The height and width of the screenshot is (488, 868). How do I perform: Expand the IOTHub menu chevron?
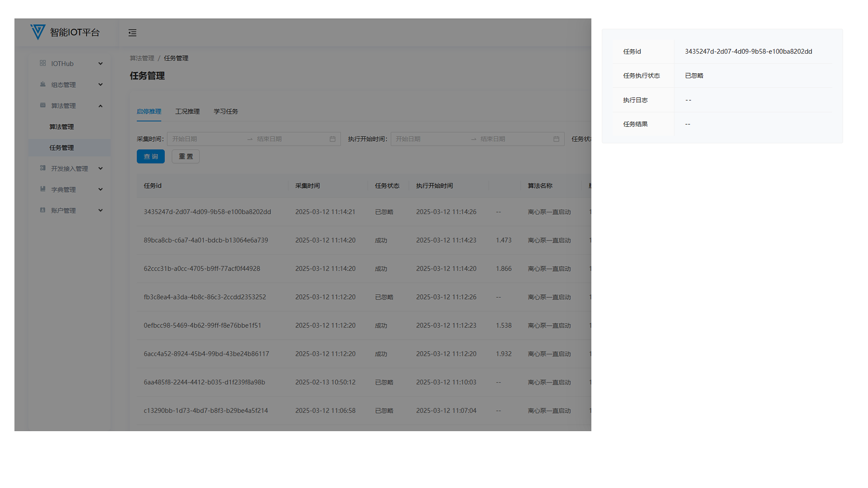[100, 64]
